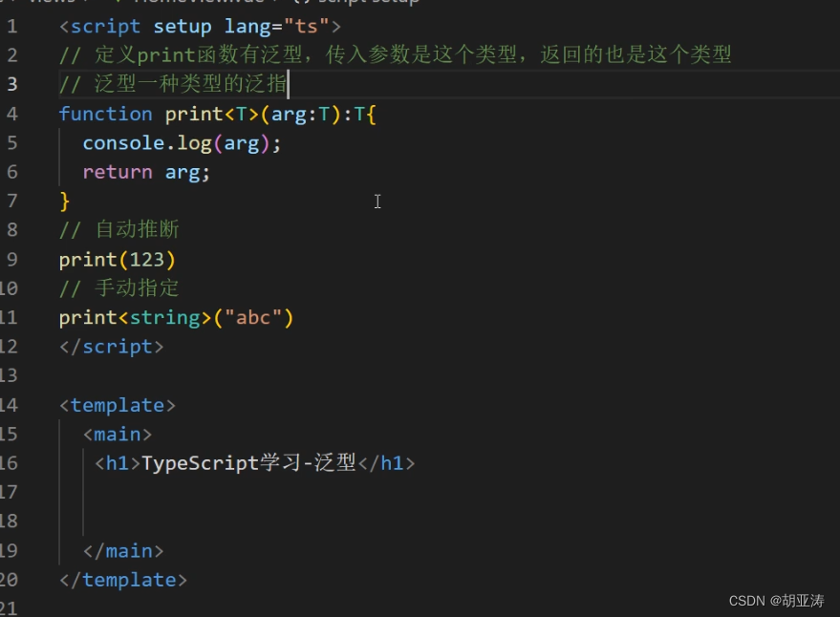Click the 'function' keyword on line 4
The height and width of the screenshot is (617, 840).
[105, 114]
